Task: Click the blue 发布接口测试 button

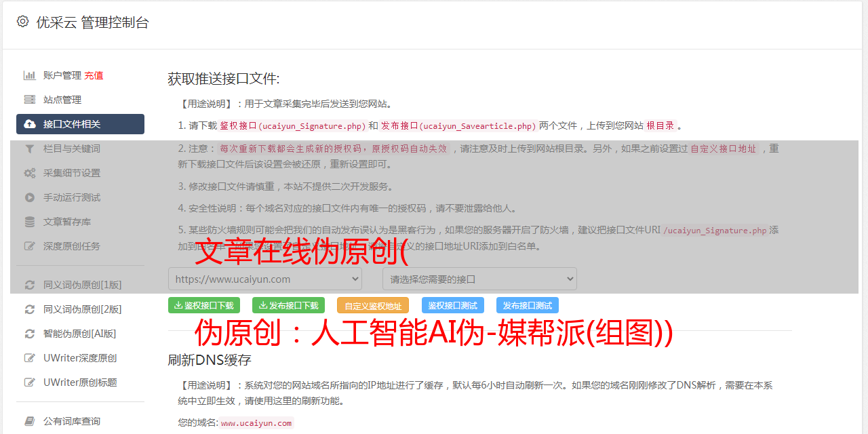Action: (528, 305)
